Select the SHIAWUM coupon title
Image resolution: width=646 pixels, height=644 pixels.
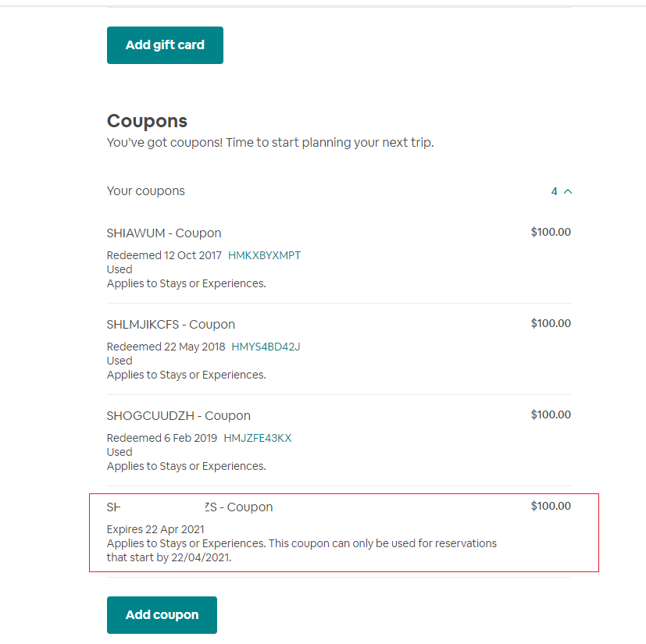164,233
